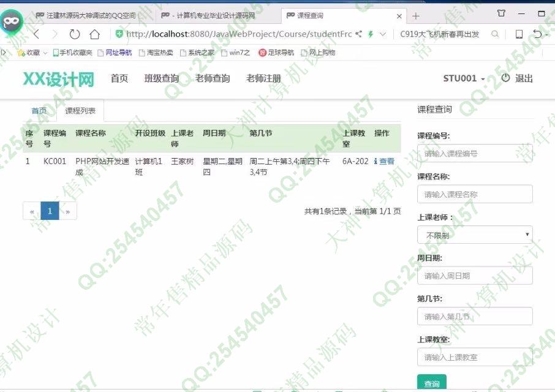Click the 6A-202 classroom cell

point(355,161)
